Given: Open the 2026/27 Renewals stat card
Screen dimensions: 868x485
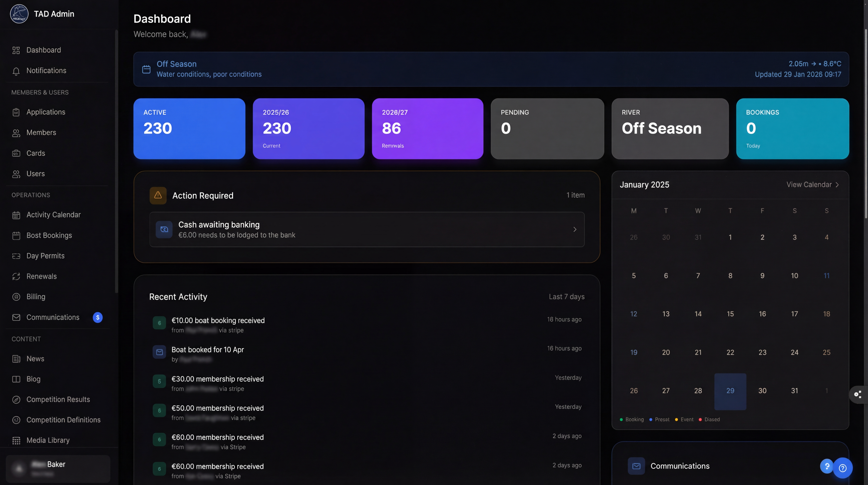Looking at the screenshot, I should tap(427, 129).
